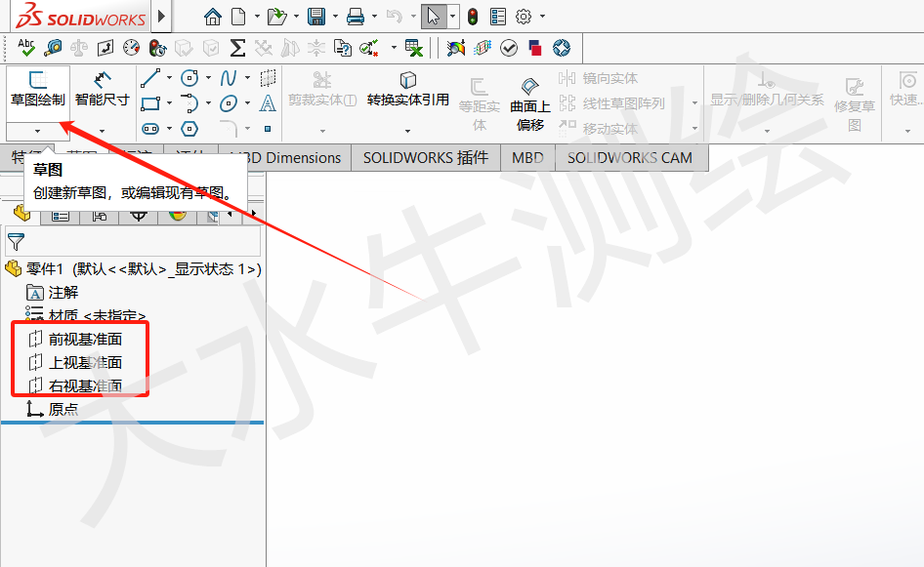
Task: Select the Spline sketch tool
Action: coord(229,78)
